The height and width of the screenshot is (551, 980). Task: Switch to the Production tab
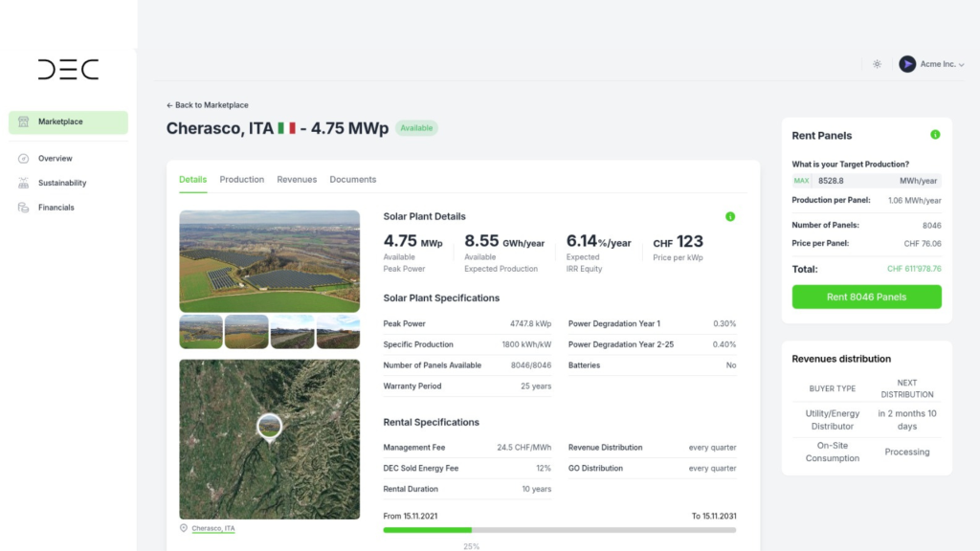(241, 180)
